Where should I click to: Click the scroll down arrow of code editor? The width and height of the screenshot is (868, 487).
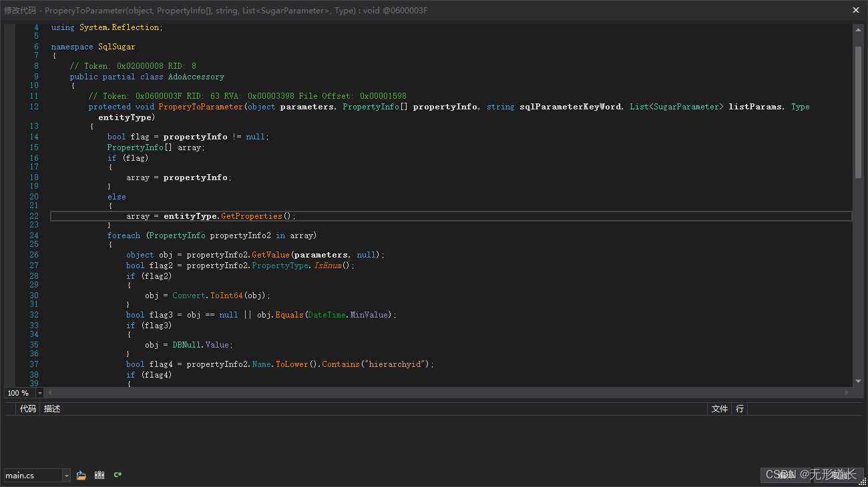coord(859,382)
